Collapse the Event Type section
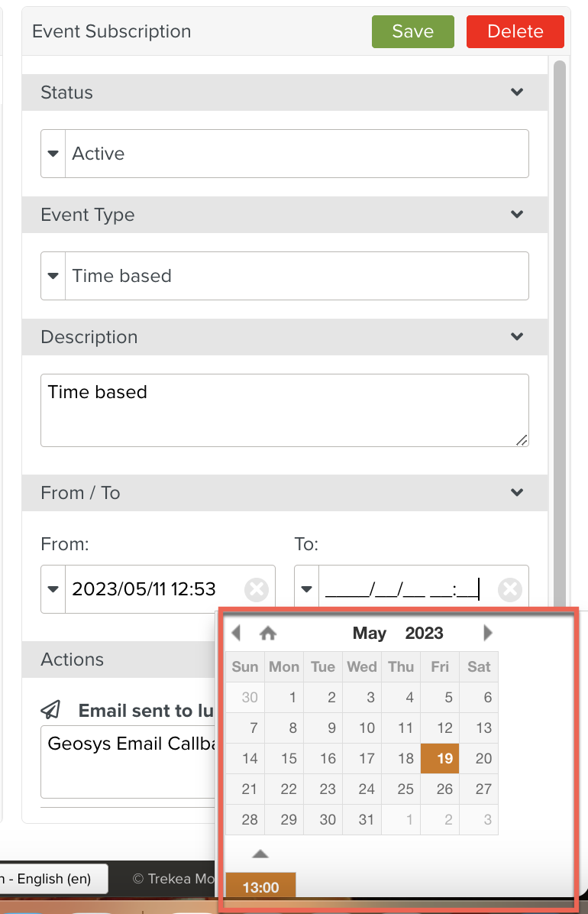The image size is (588, 914). point(517,215)
